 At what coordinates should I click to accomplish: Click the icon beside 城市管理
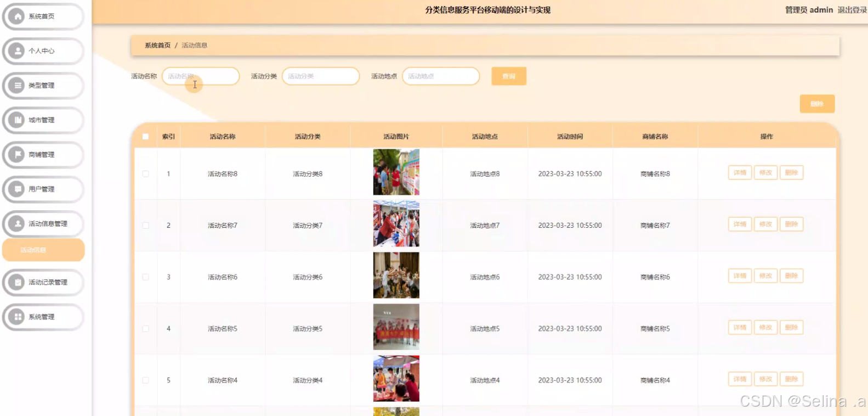17,120
